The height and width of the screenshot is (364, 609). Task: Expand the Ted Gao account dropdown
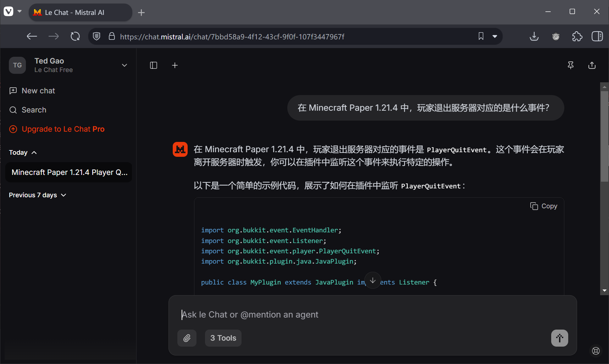124,65
